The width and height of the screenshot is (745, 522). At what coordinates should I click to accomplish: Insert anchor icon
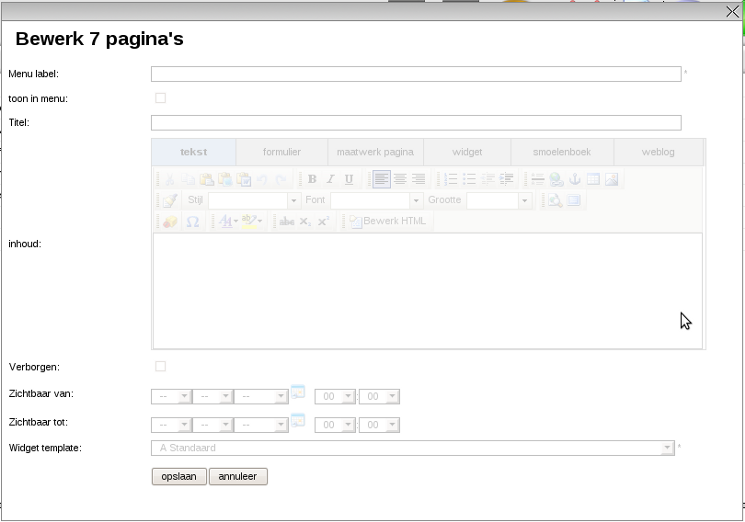pyautogui.click(x=575, y=179)
